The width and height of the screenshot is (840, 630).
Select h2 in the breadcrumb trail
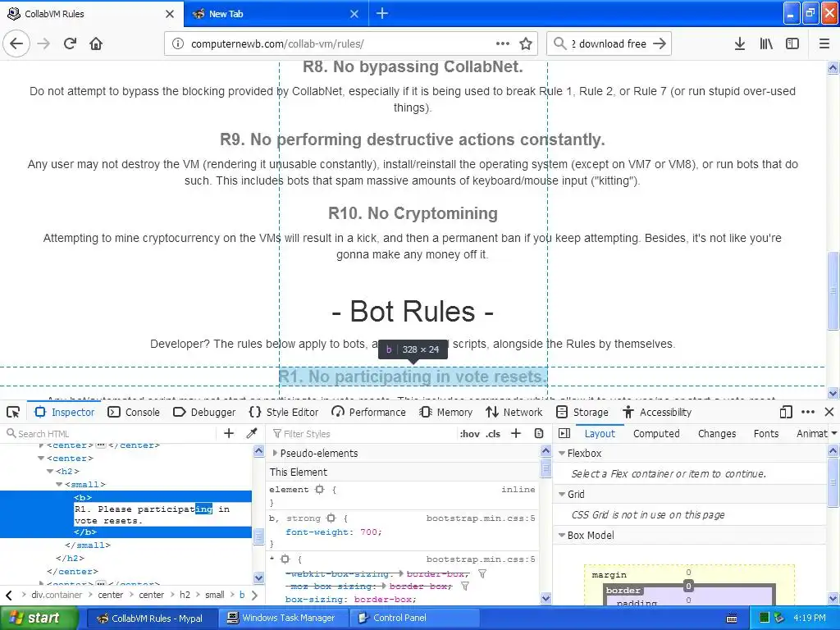click(185, 595)
